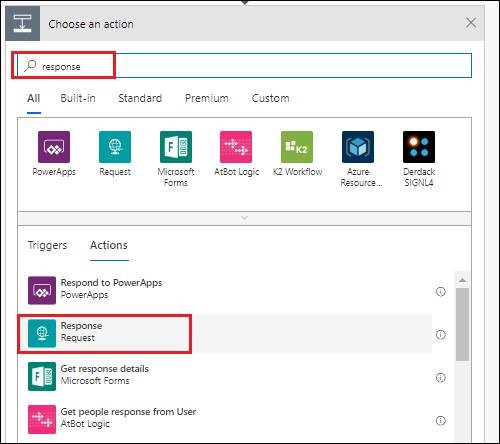
Task: Open the Standard connectors tab
Action: pyautogui.click(x=140, y=98)
